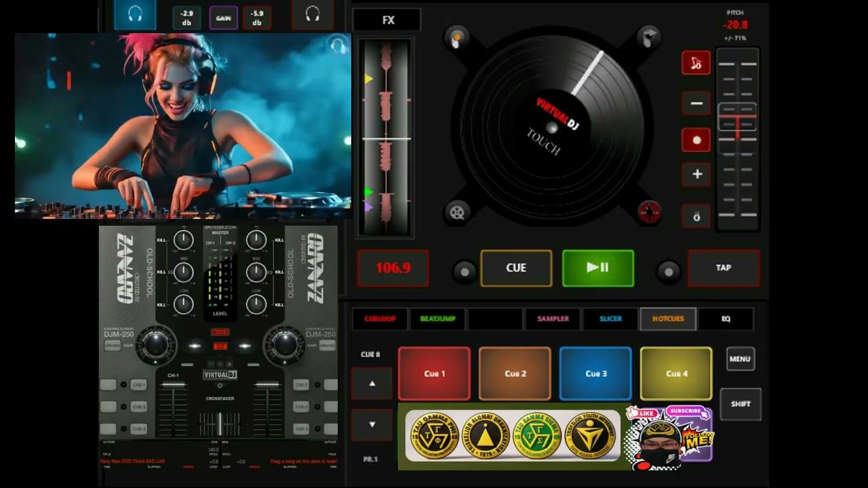Click the touch mode hand icon
This screenshot has height=488, width=868.
coord(458,39)
